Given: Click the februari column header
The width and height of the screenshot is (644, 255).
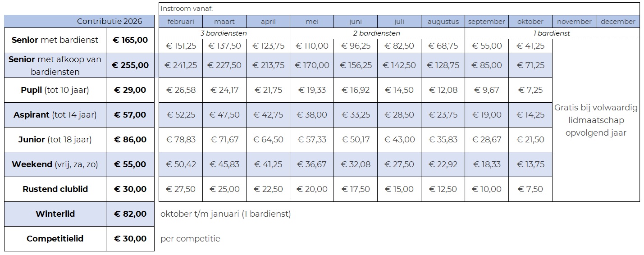Looking at the screenshot, I should 180,22.
